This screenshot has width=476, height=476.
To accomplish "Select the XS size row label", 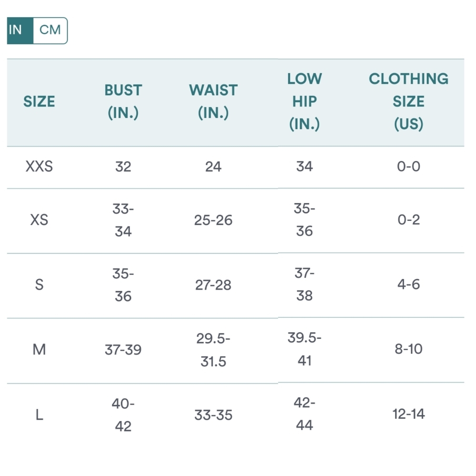I will coord(39,220).
